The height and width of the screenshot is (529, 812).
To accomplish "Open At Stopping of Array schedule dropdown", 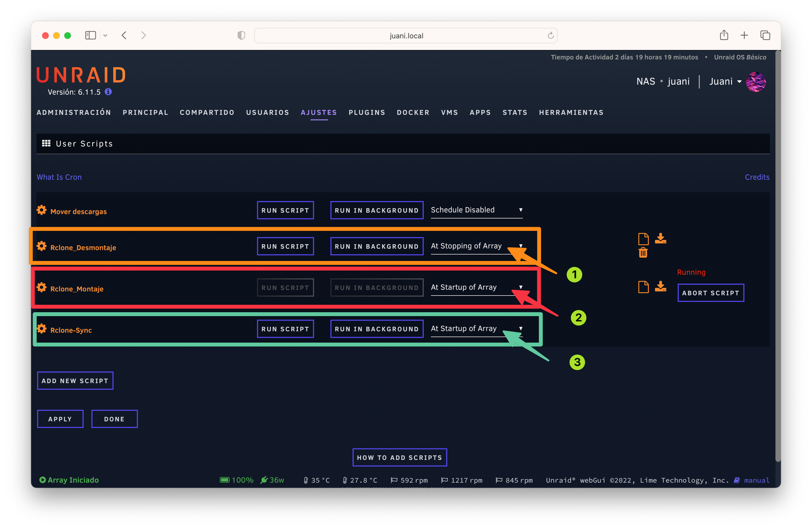I will click(x=477, y=246).
